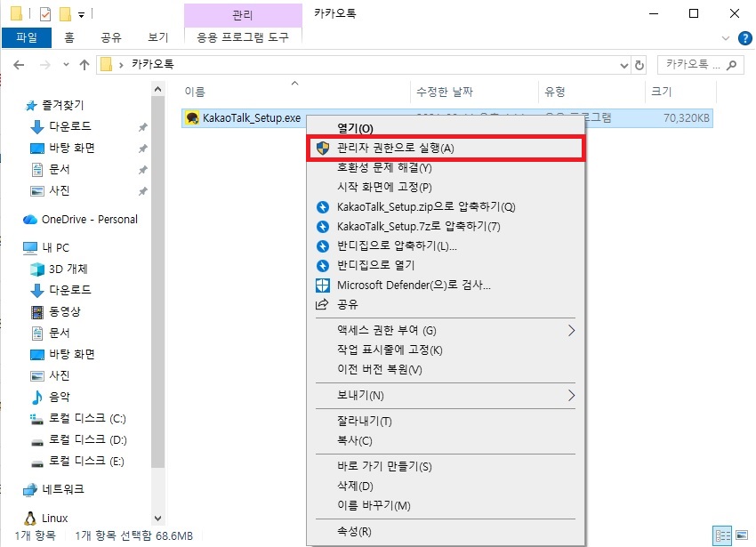Image resolution: width=756 pixels, height=547 pixels.
Task: Choose 호환성 문제 해결(Y)
Action: (446, 168)
